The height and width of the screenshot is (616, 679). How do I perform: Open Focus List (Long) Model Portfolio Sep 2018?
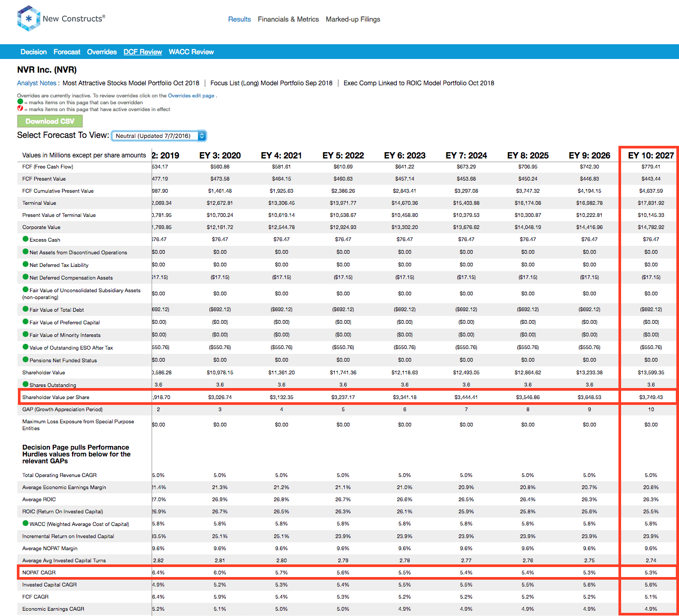click(x=272, y=83)
